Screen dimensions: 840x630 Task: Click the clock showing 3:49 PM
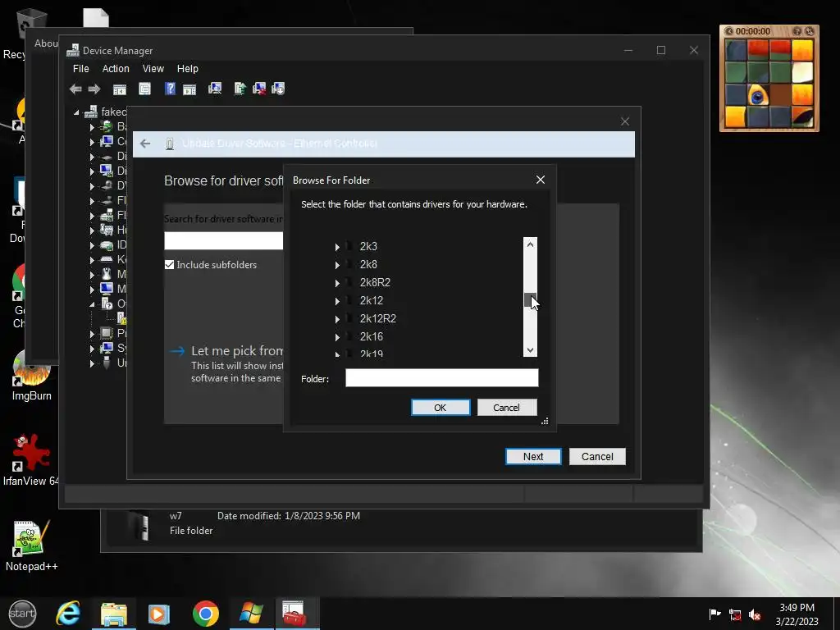(x=797, y=608)
